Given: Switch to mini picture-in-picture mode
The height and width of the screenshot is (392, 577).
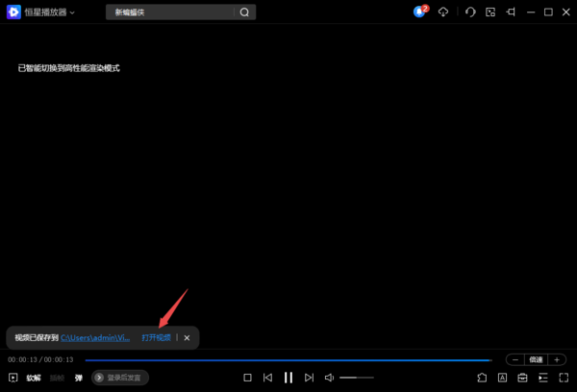Looking at the screenshot, I should (490, 12).
